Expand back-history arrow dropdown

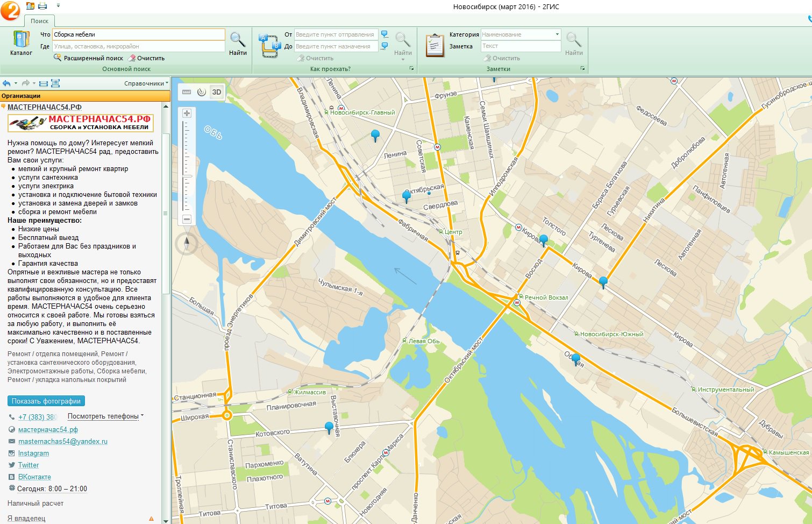pyautogui.click(x=16, y=83)
